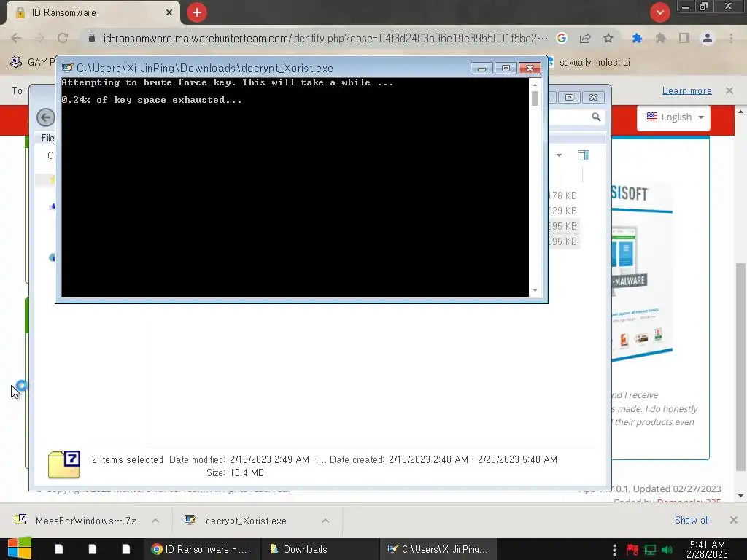
Task: Open the taskbar clock 5:41 AM
Action: (x=707, y=549)
